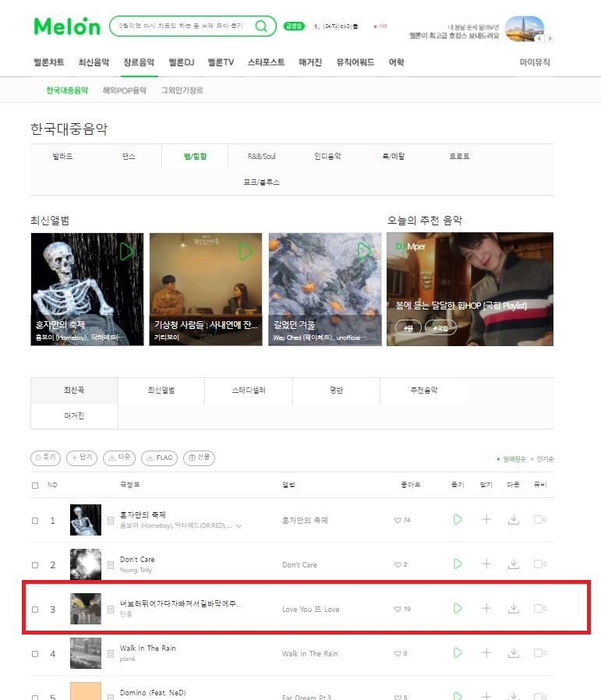
Task: Open the R&B/Soul genre link
Action: (x=262, y=156)
